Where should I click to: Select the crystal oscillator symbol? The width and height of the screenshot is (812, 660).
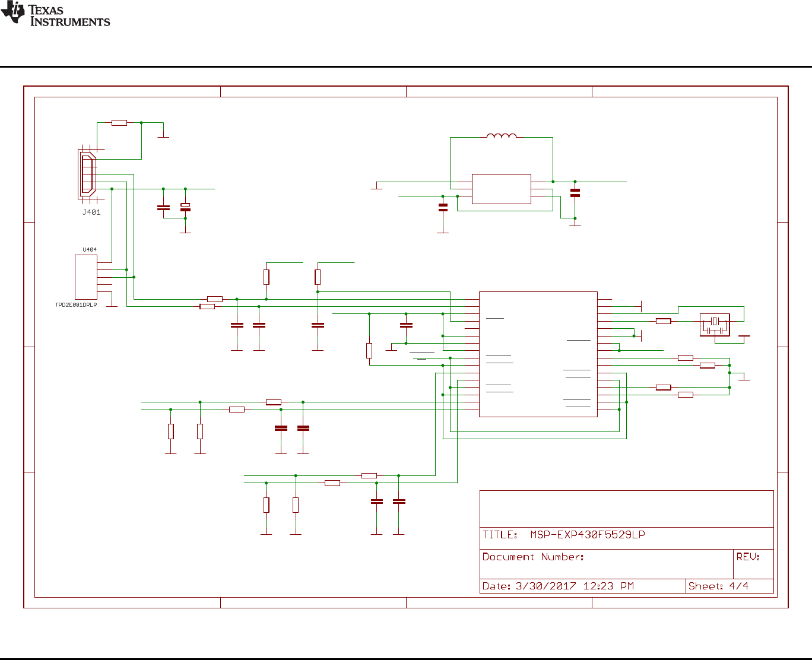coord(715,323)
